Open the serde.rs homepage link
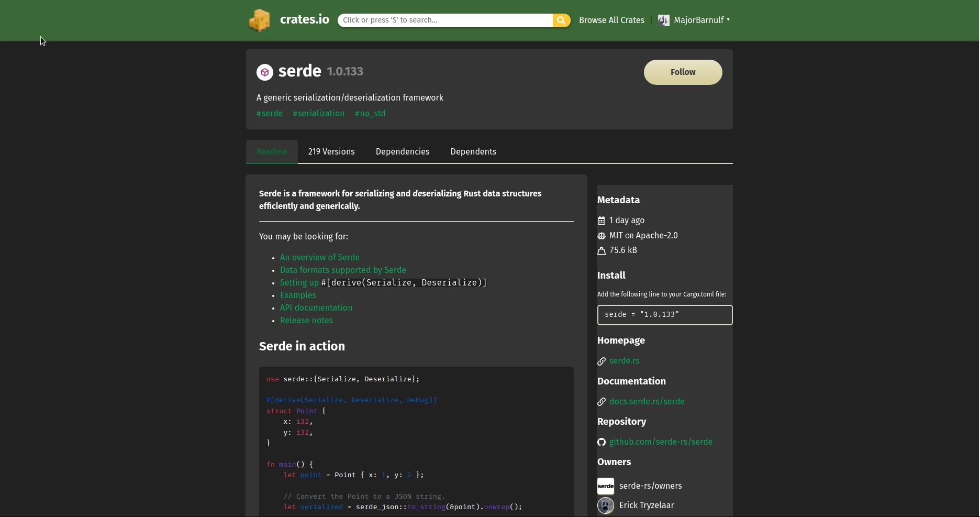The image size is (980, 517). coord(624,361)
